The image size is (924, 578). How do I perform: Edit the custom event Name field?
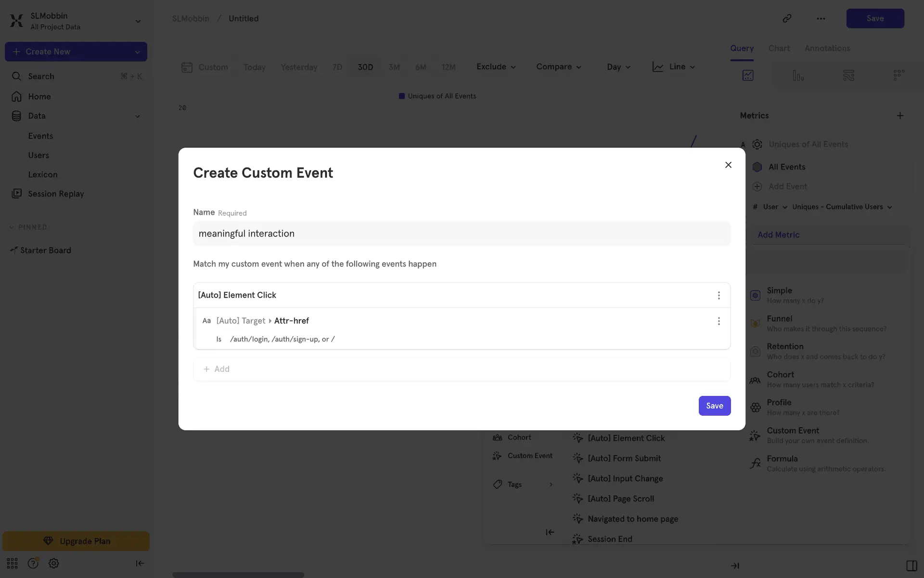(462, 234)
